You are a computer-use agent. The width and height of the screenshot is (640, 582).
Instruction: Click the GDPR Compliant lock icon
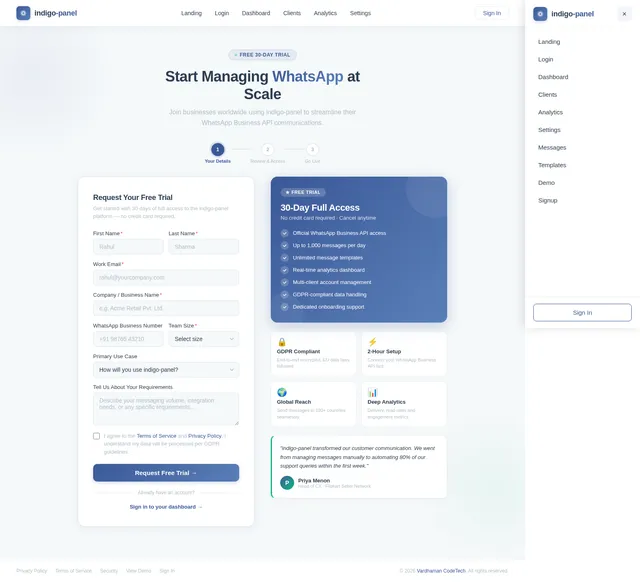(x=282, y=342)
